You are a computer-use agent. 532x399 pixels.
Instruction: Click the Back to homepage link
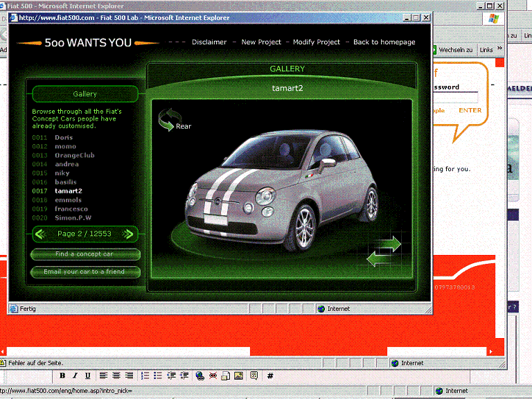point(384,42)
